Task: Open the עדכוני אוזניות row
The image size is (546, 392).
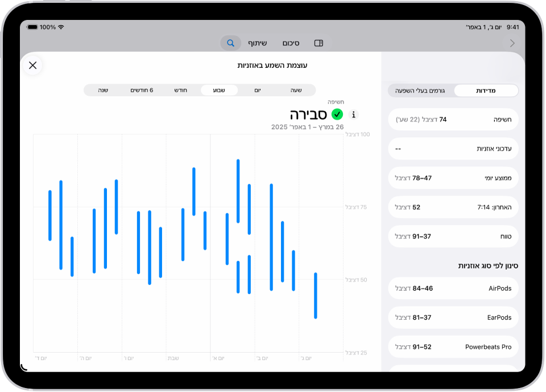Action: (453, 149)
